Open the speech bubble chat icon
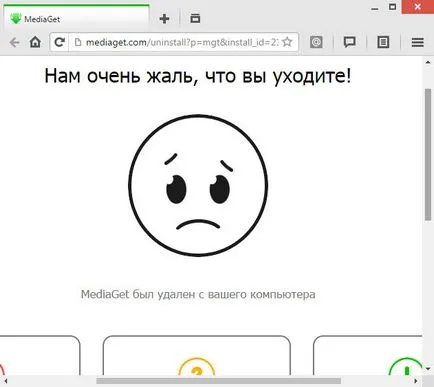Screen dimensions: 434x387 click(x=349, y=42)
